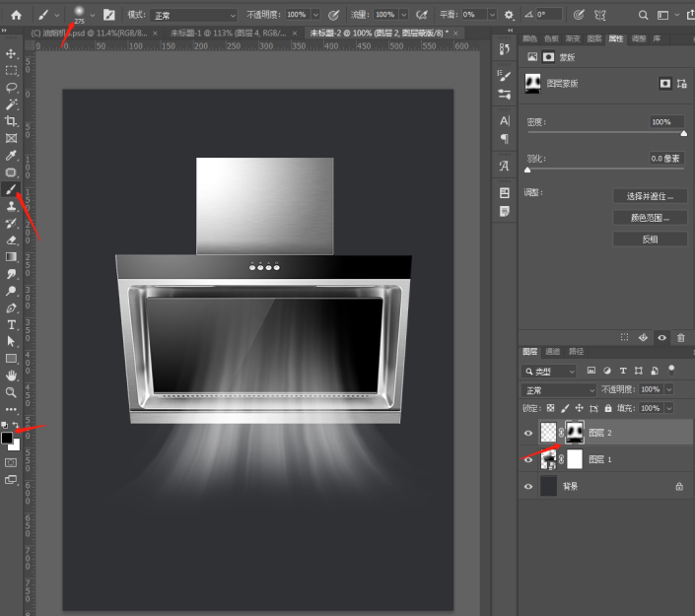Open the 调整 adjustments panel tab
The image size is (695, 616).
point(639,39)
